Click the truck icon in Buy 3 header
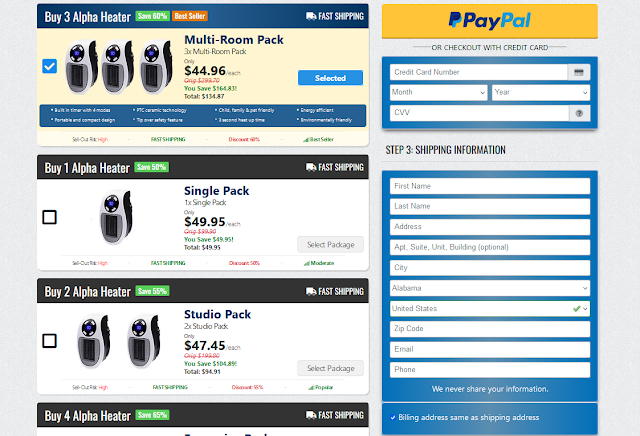The image size is (640, 436). click(x=311, y=16)
